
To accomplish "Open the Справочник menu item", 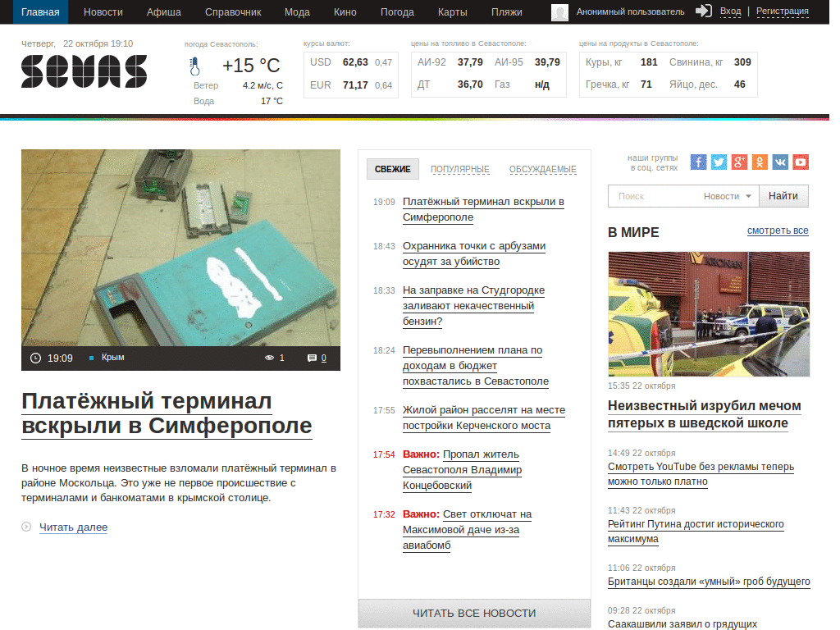I will point(233,11).
